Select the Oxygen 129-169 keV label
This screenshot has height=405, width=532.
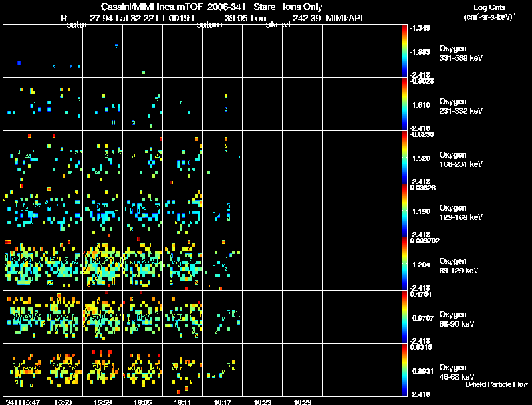coord(461,213)
